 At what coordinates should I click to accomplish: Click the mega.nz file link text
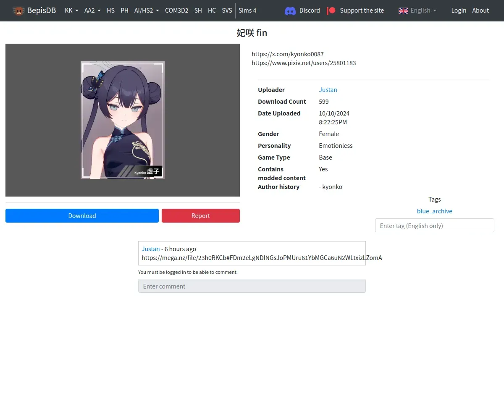tap(262, 257)
